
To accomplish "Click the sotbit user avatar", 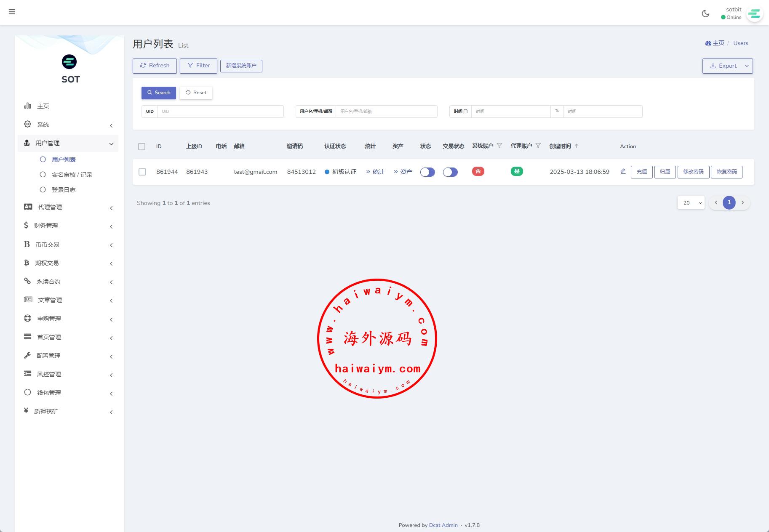I will coord(754,14).
